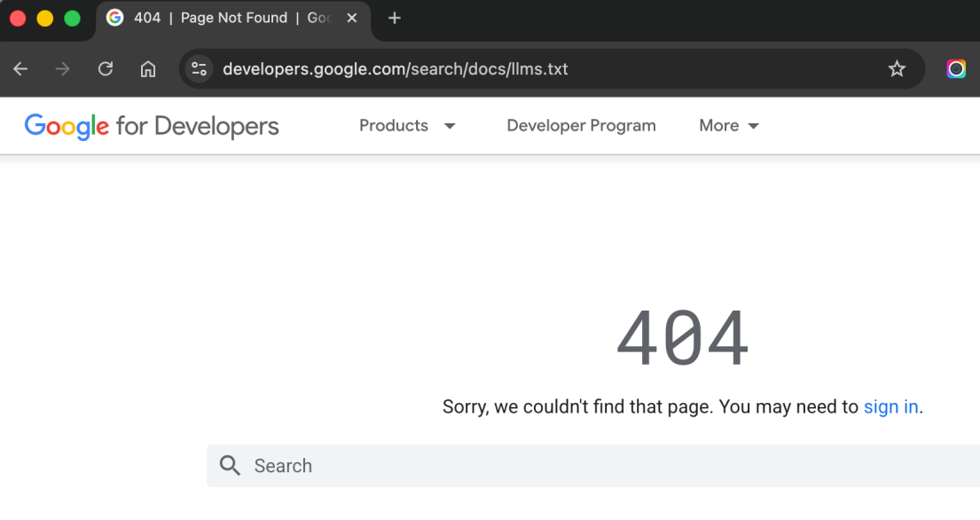980x520 pixels.
Task: Click the forward navigation arrow
Action: point(62,69)
